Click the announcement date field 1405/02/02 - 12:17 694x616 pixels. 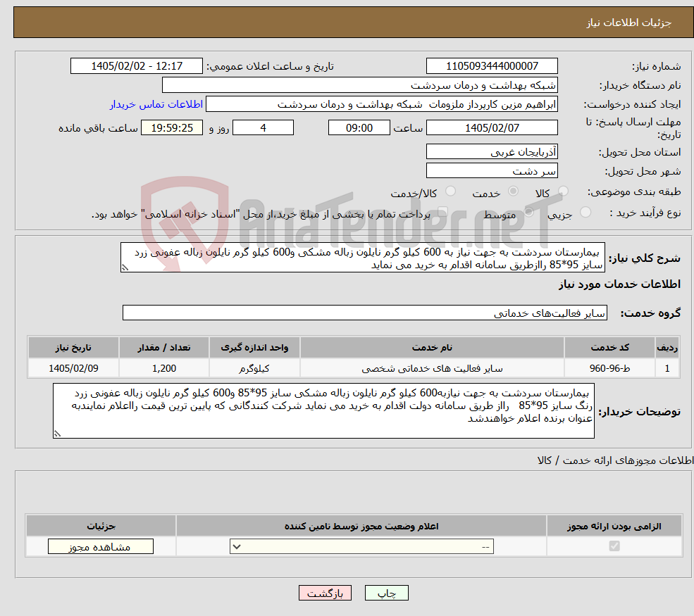pos(136,66)
